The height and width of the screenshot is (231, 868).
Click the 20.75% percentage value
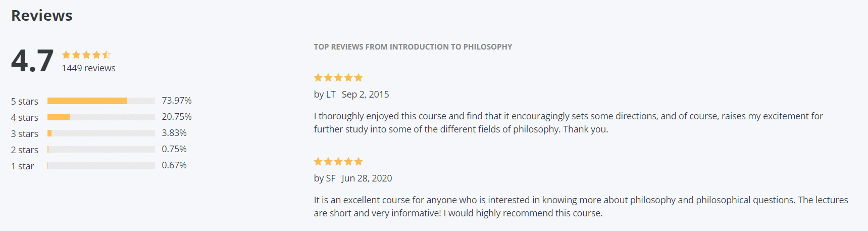point(176,116)
